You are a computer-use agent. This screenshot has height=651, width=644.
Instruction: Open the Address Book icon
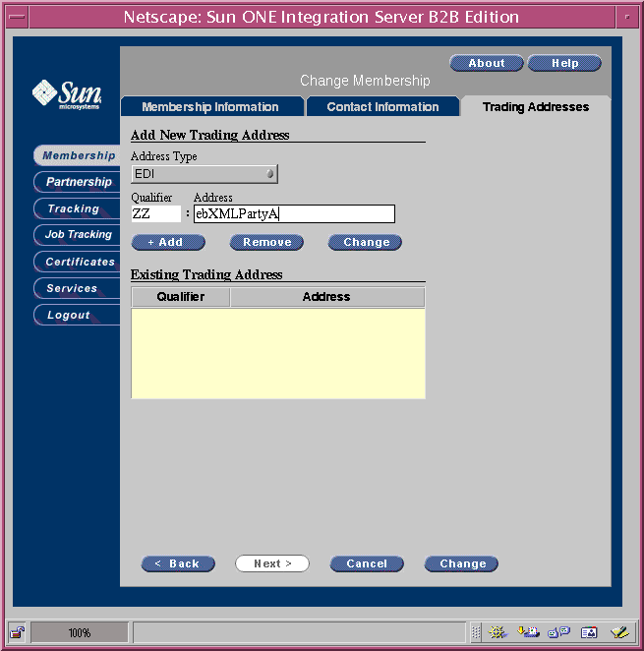[x=589, y=632]
